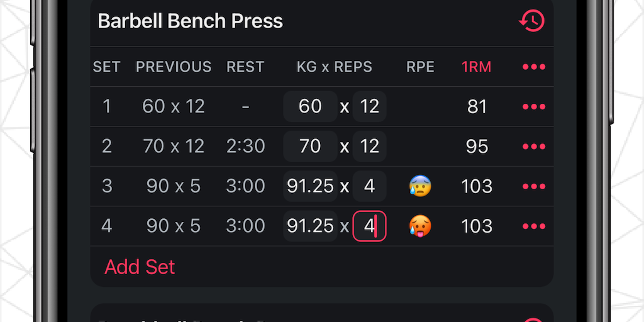
Task: Tap set 2 rest time 2:30
Action: [x=245, y=147]
